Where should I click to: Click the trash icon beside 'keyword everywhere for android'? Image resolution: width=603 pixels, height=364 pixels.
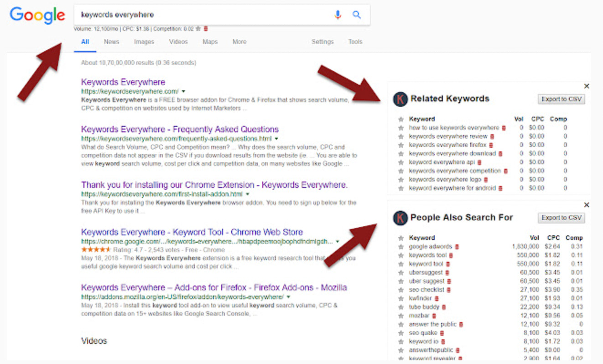coord(500,187)
